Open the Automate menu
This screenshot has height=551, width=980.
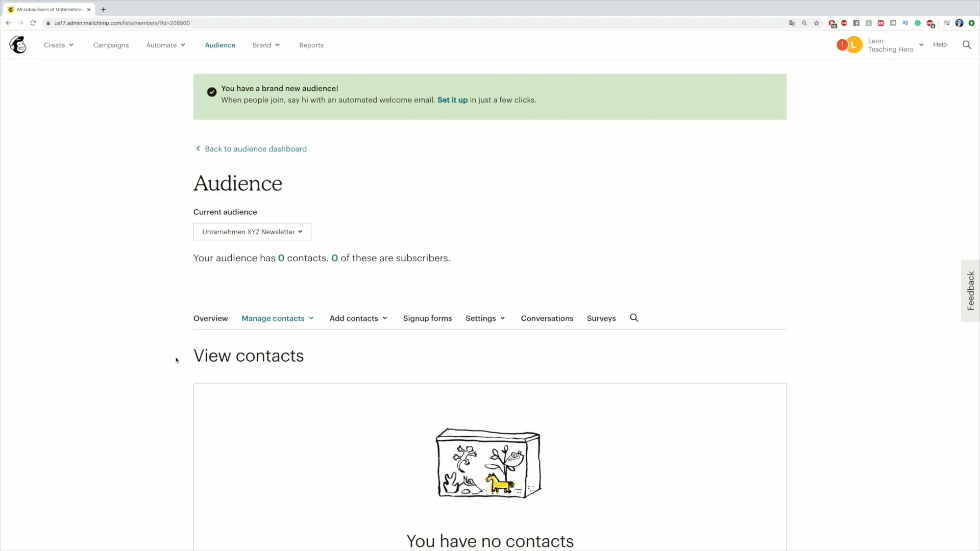[165, 44]
